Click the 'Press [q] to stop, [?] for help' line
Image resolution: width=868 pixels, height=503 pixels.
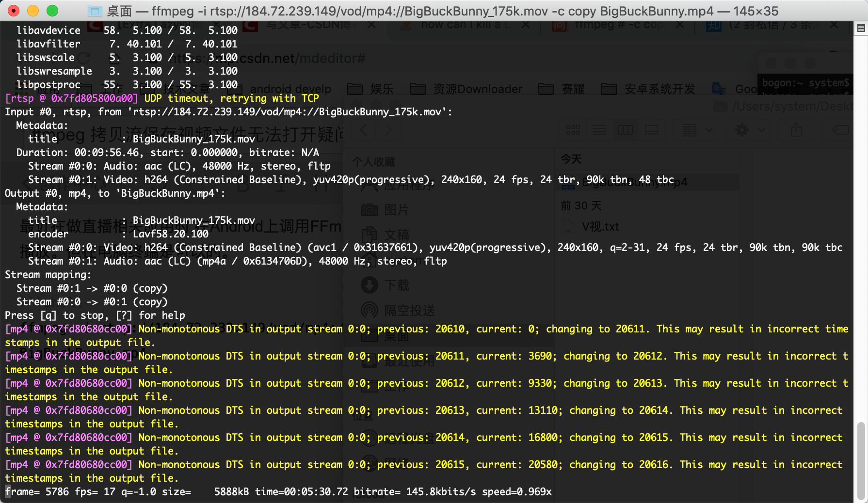tap(95, 315)
